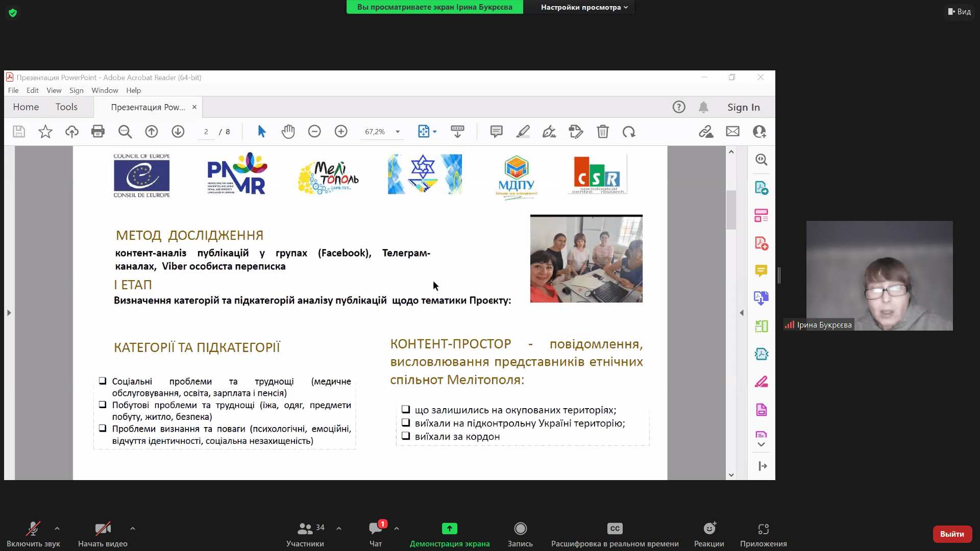The image size is (980, 551).
Task: Click the page number input field
Action: pos(206,132)
